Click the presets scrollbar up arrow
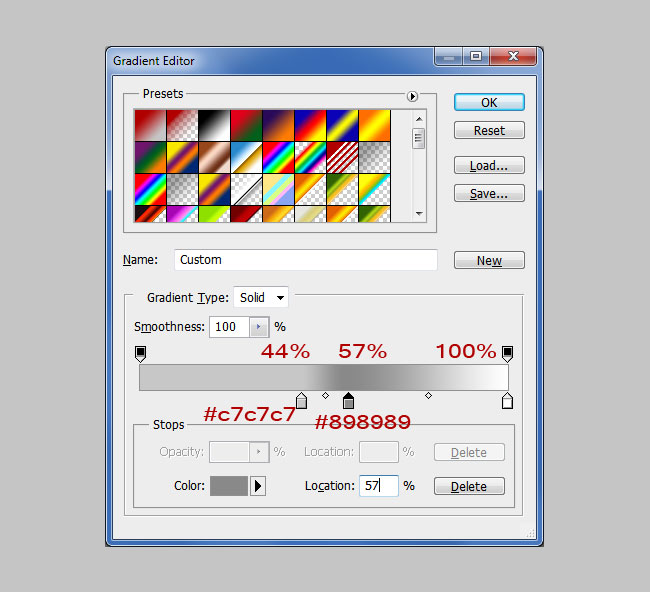The width and height of the screenshot is (650, 592). point(419,119)
